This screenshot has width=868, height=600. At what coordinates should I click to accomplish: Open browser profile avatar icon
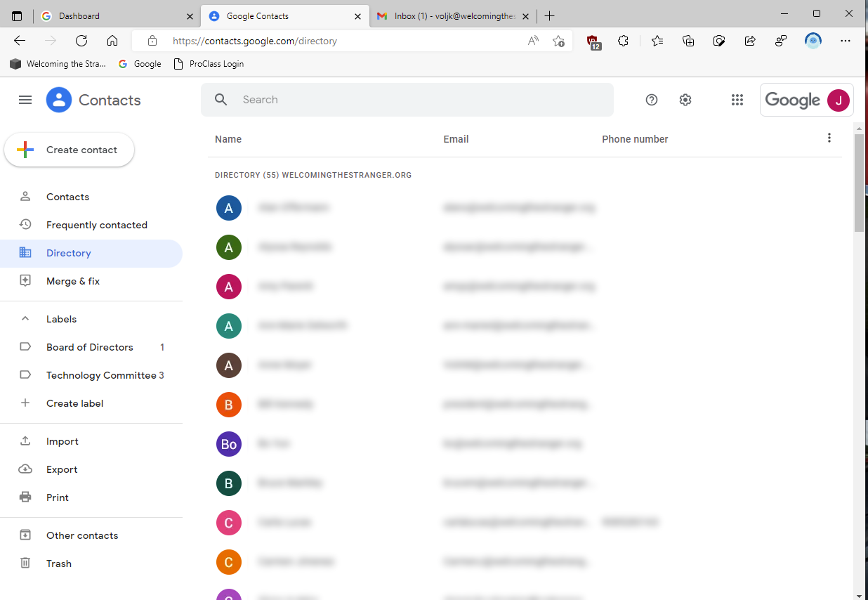(x=813, y=41)
